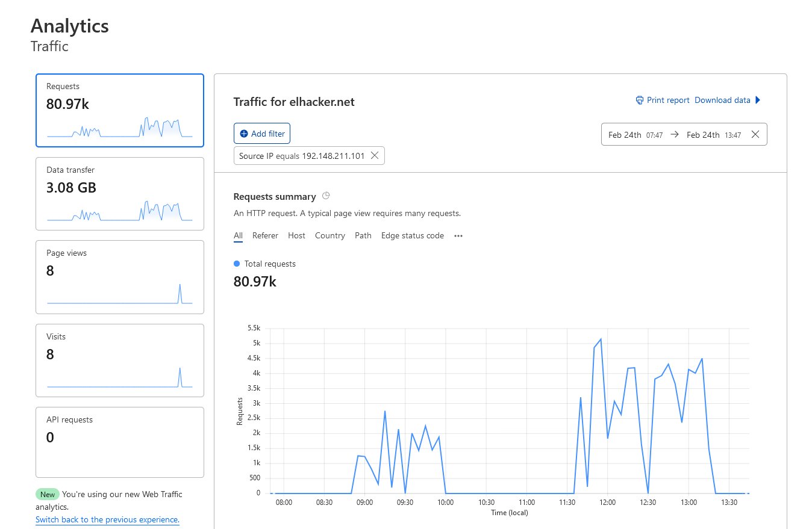Select the Data transfer metric card
The height and width of the screenshot is (529, 812).
[119, 193]
